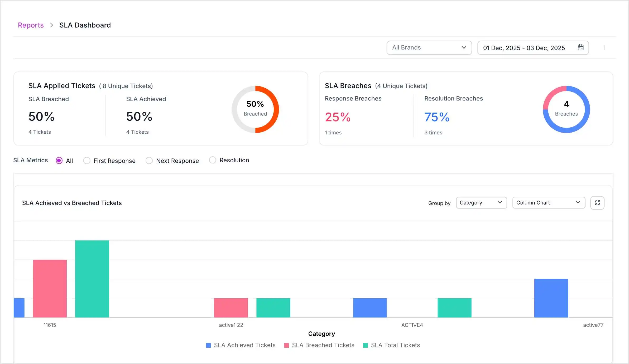Click the pink legend swatch for breached tickets
629x364 pixels.
[286, 345]
